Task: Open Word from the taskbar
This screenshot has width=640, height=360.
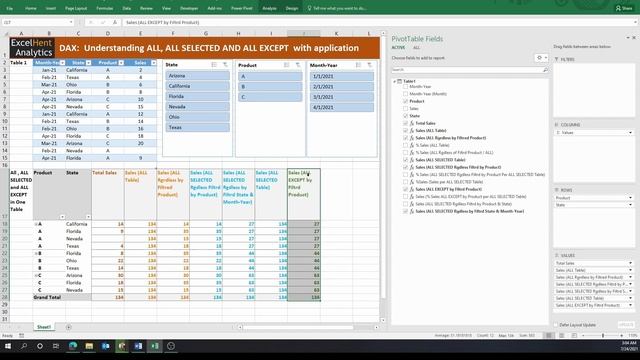Action: (138, 346)
